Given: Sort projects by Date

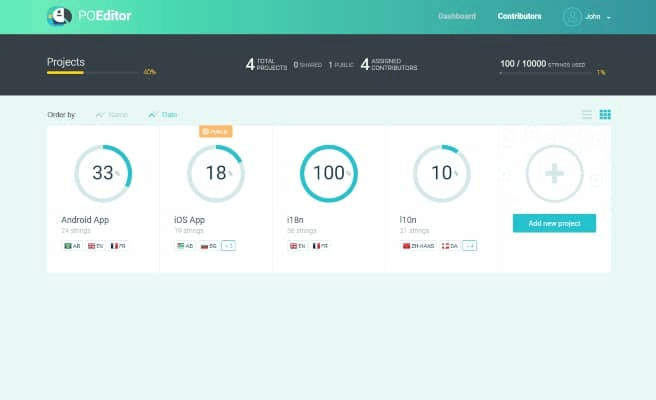Looking at the screenshot, I should pos(163,115).
